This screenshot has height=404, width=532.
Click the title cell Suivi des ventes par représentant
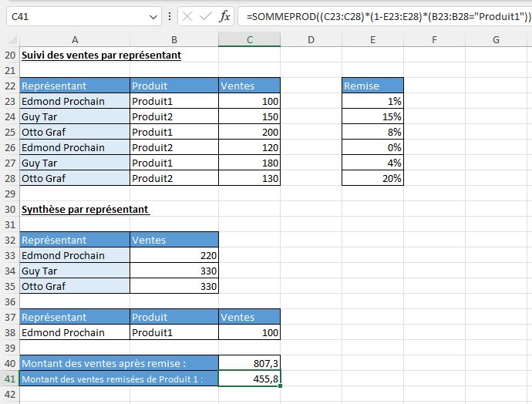[x=101, y=55]
